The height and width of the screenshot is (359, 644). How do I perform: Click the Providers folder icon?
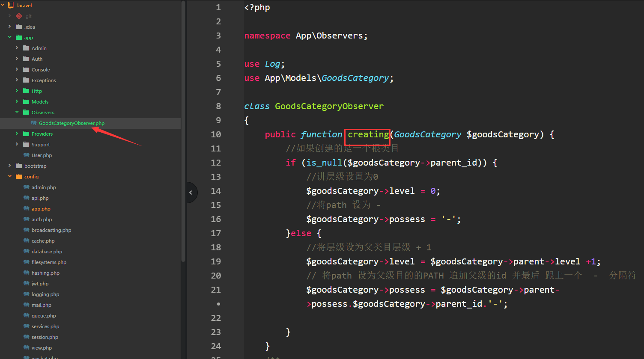26,134
